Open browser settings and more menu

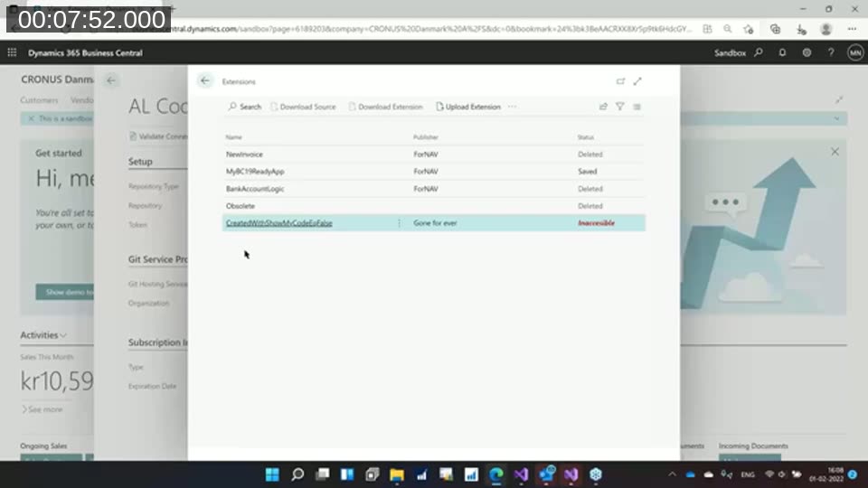pos(852,29)
